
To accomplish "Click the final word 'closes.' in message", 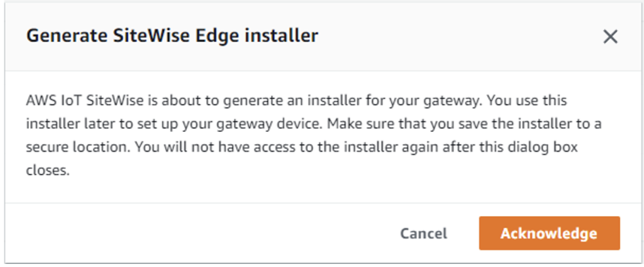I will tap(46, 170).
